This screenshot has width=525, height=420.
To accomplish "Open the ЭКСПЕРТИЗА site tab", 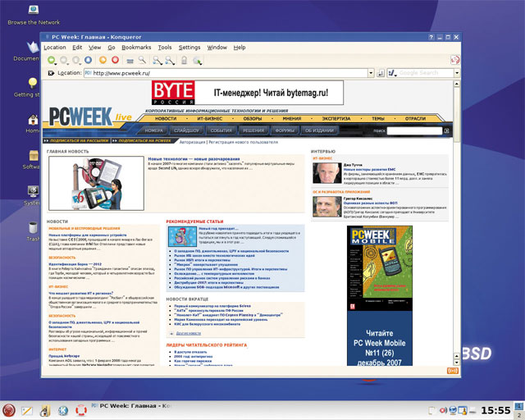I will pyautogui.click(x=336, y=119).
